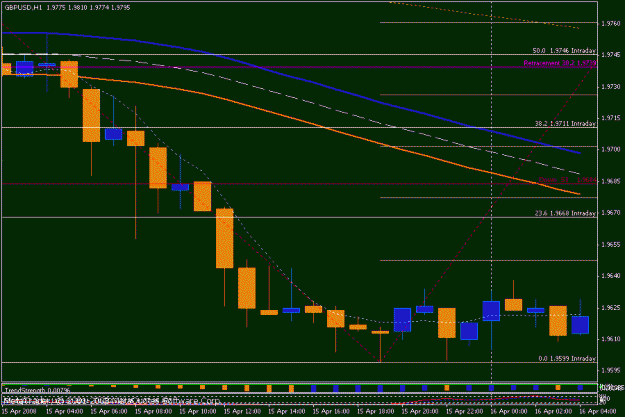Select the '0.0 1.9599 Intraday' Fibonacci label

click(567, 358)
